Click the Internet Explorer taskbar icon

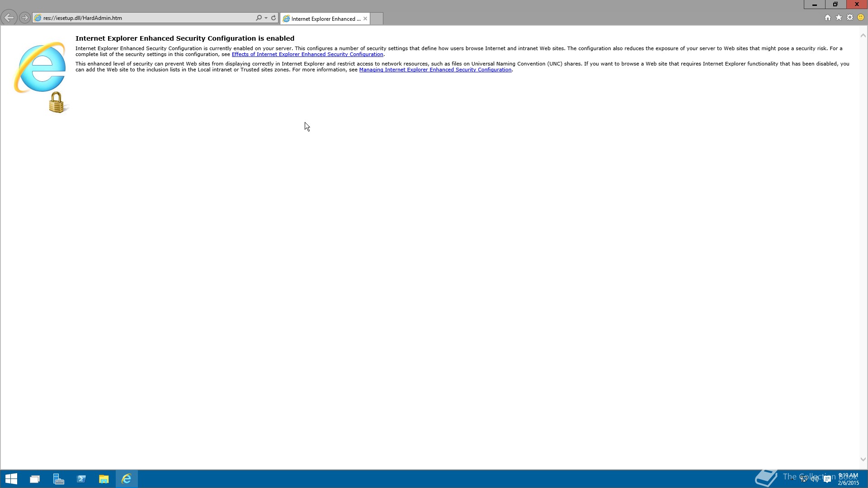pyautogui.click(x=127, y=479)
